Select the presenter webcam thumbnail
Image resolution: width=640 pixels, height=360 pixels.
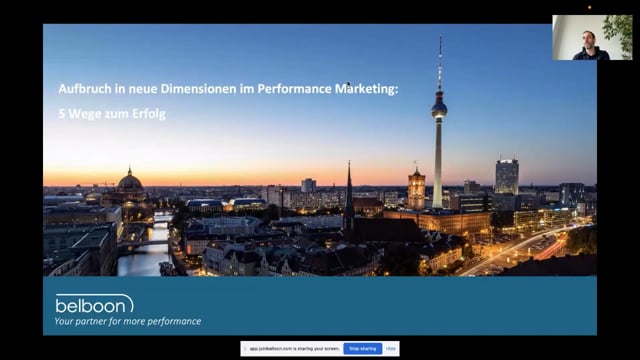[x=592, y=38]
